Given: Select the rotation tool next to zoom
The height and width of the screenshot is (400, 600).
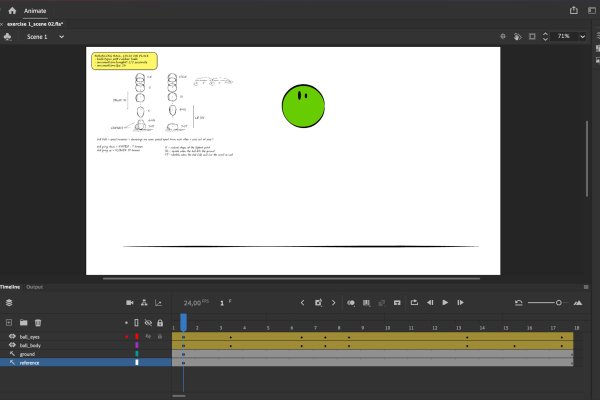Looking at the screenshot, I should (517, 36).
